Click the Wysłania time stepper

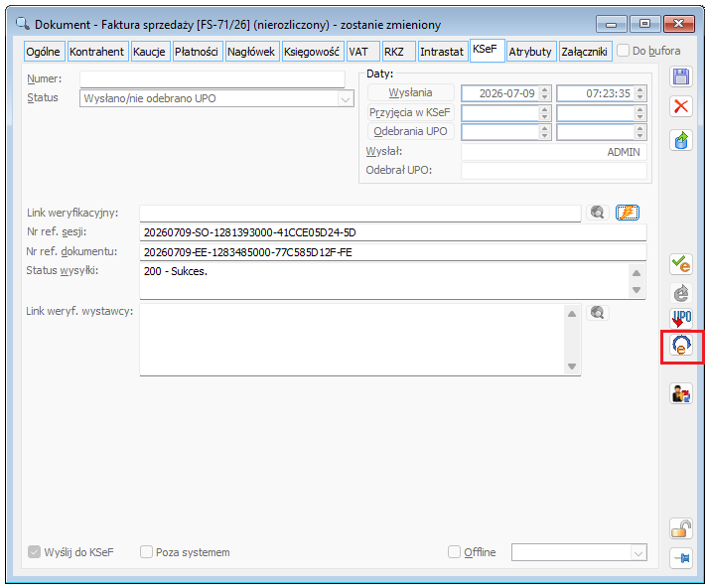click(x=639, y=93)
